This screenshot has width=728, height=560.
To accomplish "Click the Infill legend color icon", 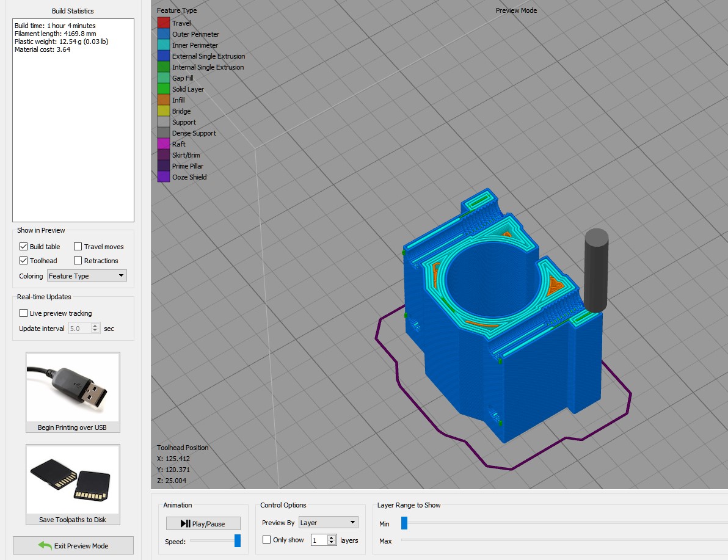I will click(162, 100).
